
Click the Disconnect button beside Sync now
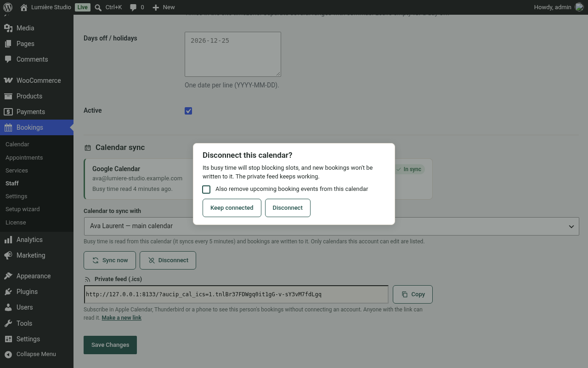(x=168, y=260)
